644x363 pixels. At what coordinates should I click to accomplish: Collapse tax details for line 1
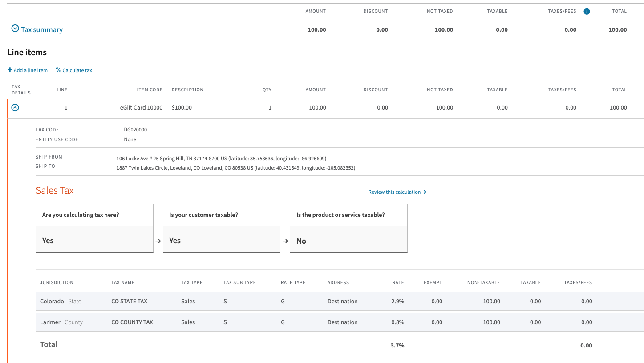(15, 107)
